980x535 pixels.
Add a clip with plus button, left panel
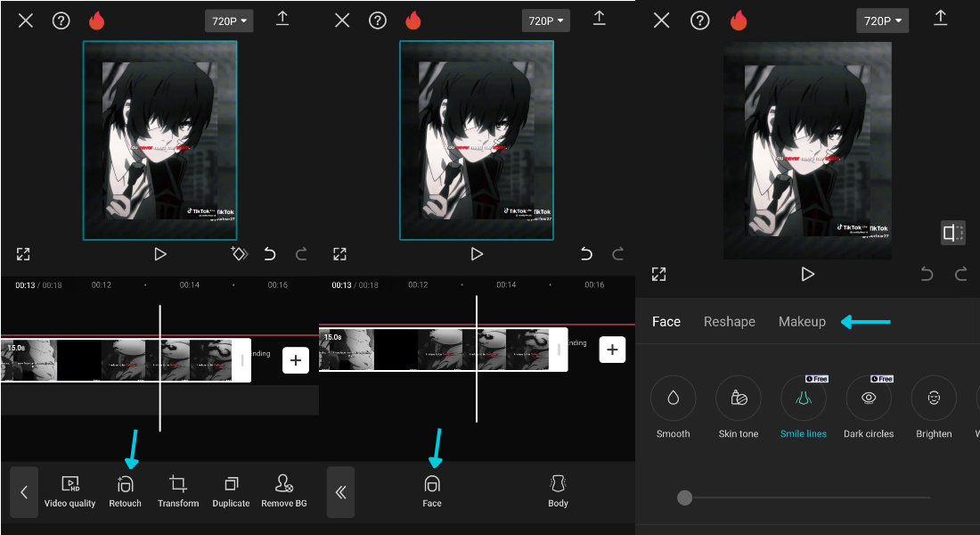tap(296, 360)
